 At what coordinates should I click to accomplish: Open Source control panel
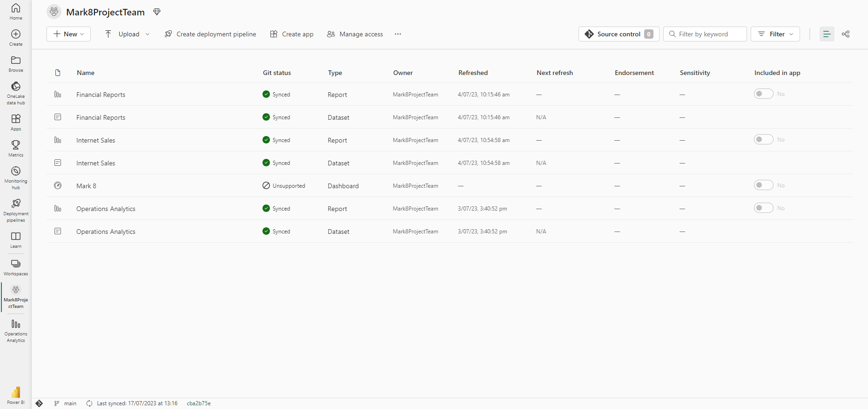pyautogui.click(x=619, y=34)
